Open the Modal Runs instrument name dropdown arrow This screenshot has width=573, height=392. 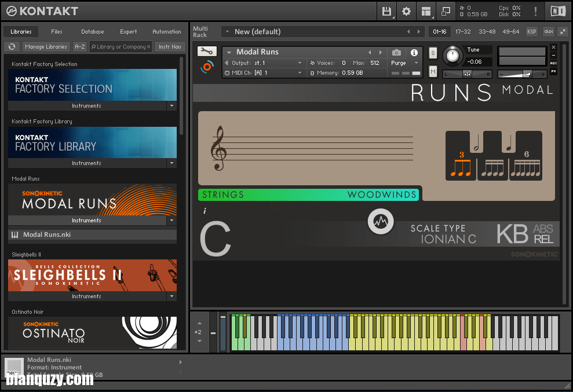[x=229, y=52]
